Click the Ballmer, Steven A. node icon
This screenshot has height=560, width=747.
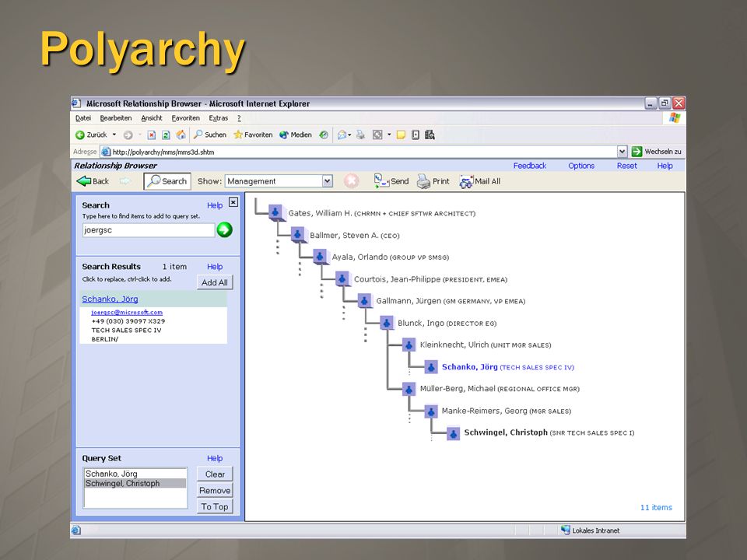tap(297, 234)
